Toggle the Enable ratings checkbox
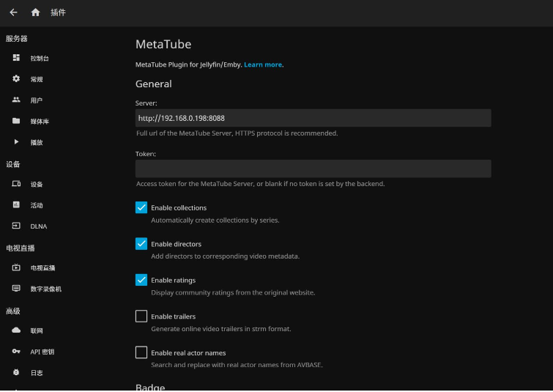 click(141, 280)
